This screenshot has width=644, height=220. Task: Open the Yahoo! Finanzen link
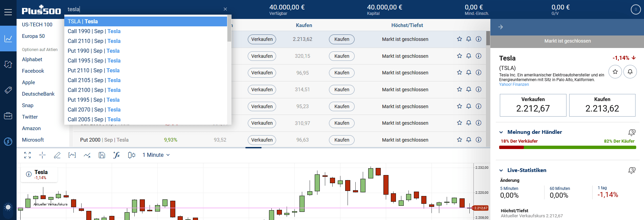tap(514, 84)
